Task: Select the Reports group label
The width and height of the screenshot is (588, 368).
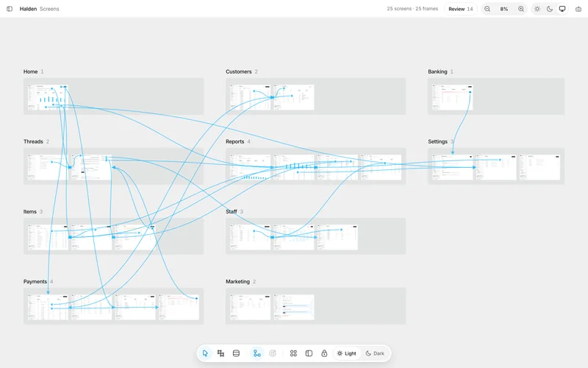Action: point(235,141)
